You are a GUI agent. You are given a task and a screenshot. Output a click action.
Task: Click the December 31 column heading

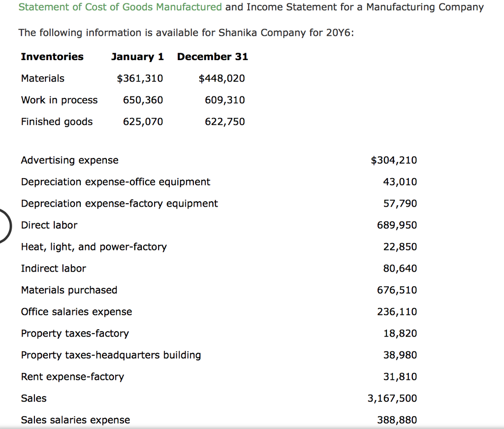212,57
